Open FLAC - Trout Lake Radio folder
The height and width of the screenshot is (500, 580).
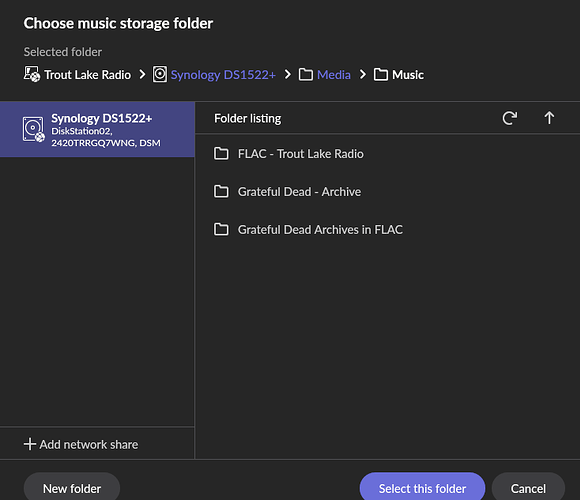[x=387, y=153]
